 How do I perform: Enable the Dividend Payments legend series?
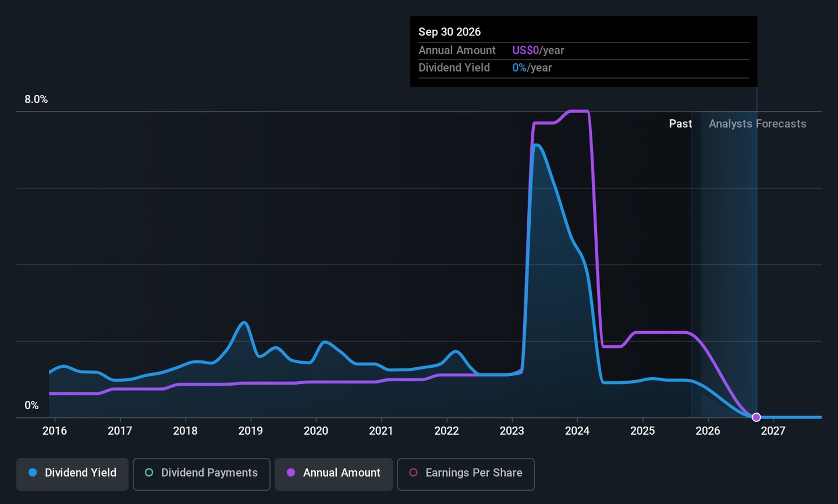[x=201, y=473]
